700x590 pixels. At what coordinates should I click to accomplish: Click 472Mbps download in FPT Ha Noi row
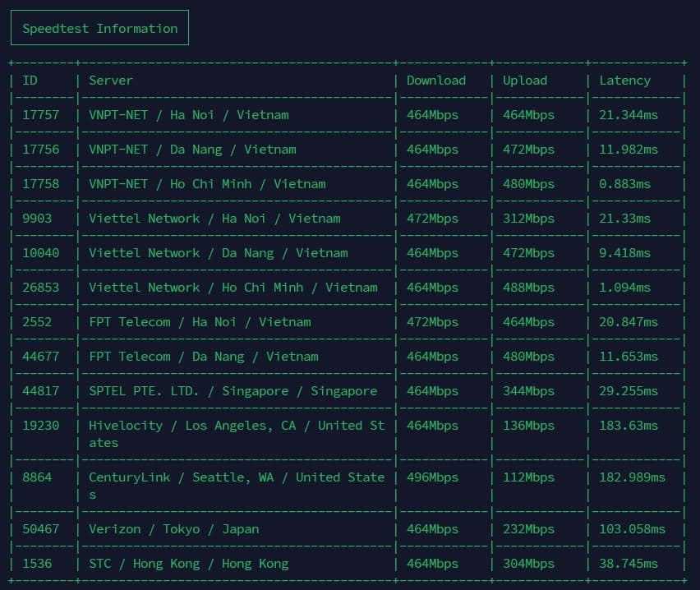point(433,322)
